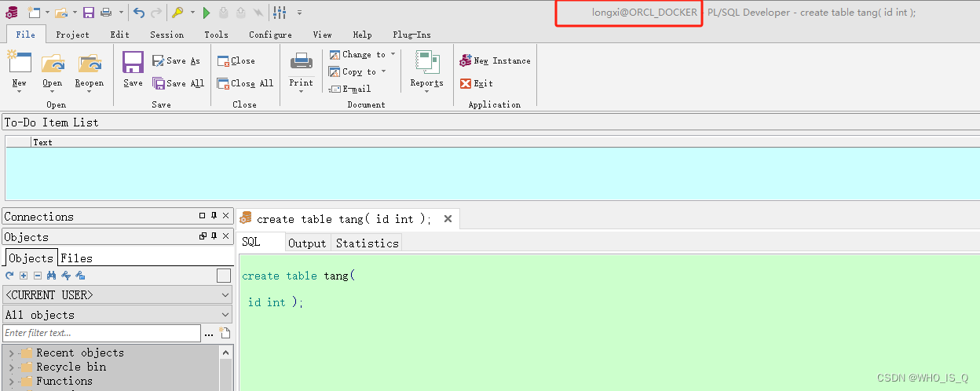Close the create table tang SQL window tab
The height and width of the screenshot is (391, 980).
[x=448, y=219]
